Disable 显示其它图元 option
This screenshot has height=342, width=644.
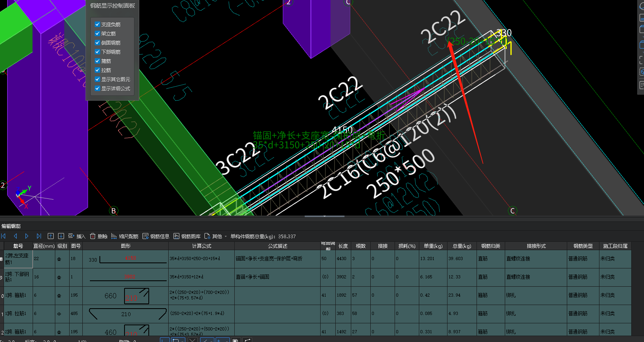[x=97, y=79]
